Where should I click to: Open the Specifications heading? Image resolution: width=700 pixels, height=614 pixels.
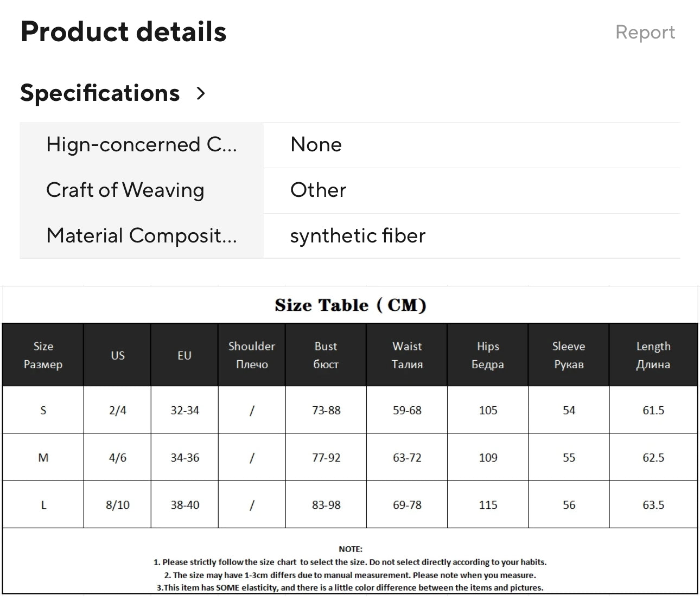(x=100, y=93)
